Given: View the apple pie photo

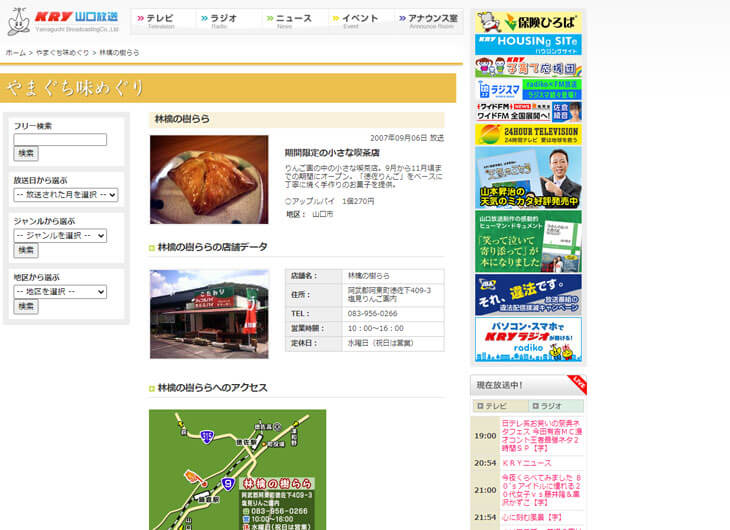Looking at the screenshot, I should [209, 179].
